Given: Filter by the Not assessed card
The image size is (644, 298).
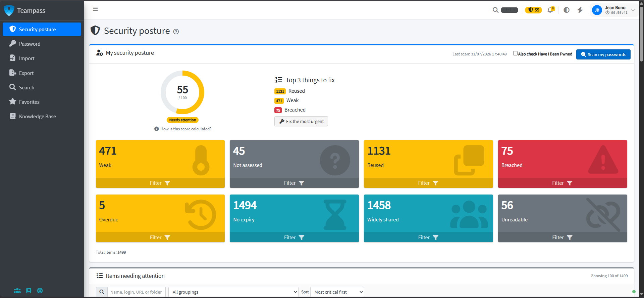Looking at the screenshot, I should (294, 183).
